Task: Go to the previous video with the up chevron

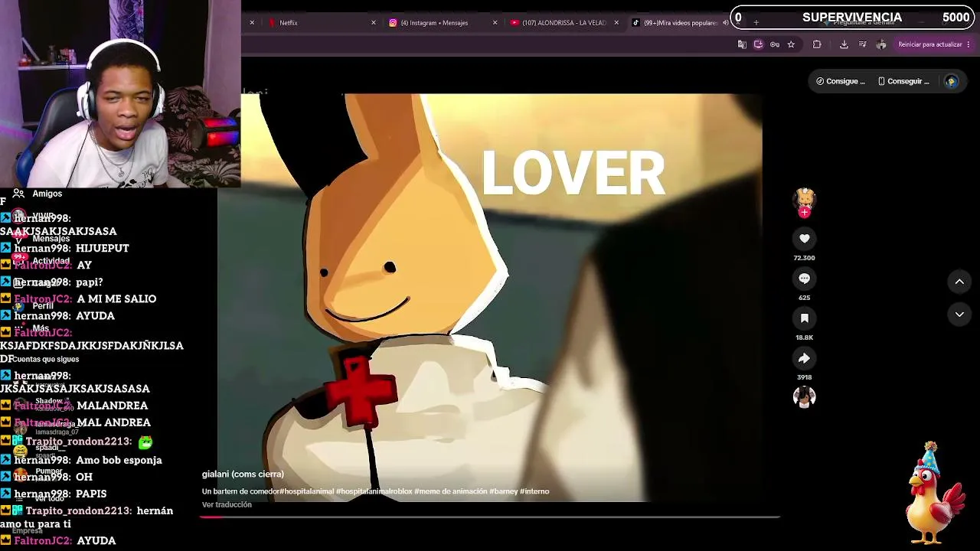Action: [959, 282]
